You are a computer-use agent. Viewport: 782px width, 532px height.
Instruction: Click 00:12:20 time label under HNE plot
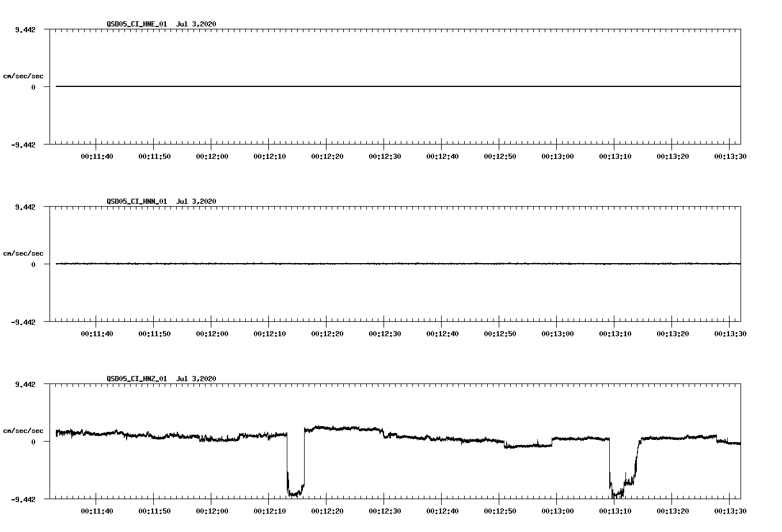click(327, 157)
